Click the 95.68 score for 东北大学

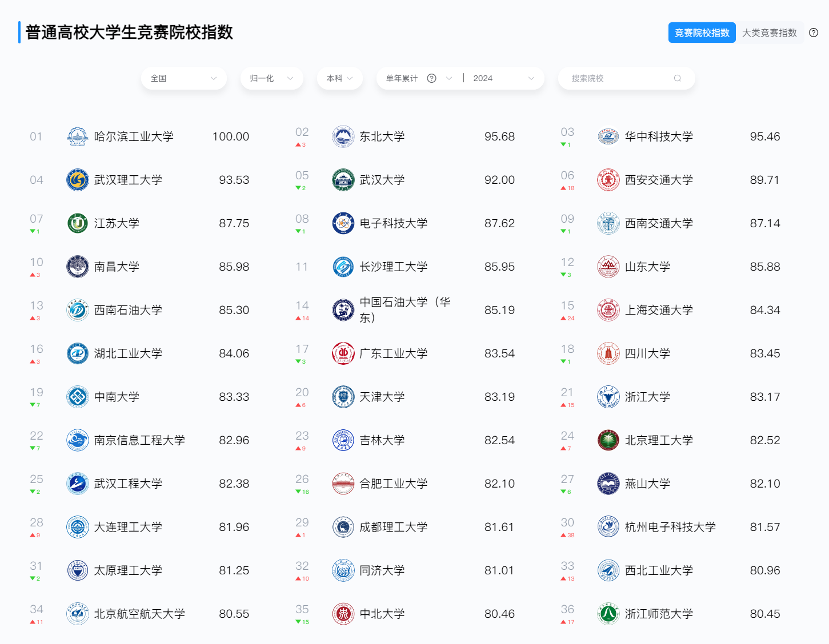point(499,136)
